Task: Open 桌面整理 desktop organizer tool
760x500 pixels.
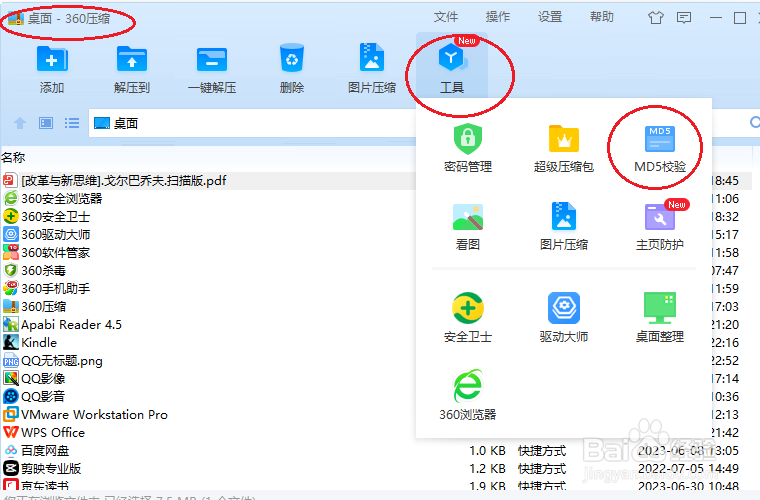Action: coord(660,317)
